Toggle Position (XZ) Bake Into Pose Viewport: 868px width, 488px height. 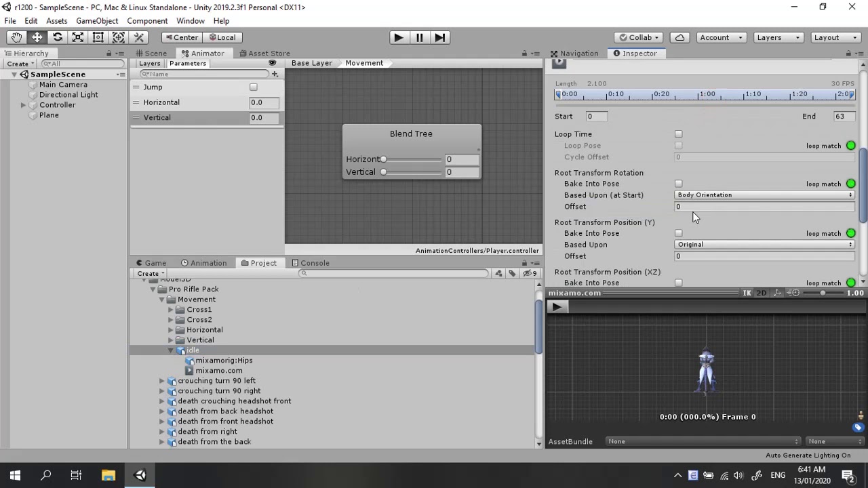678,283
